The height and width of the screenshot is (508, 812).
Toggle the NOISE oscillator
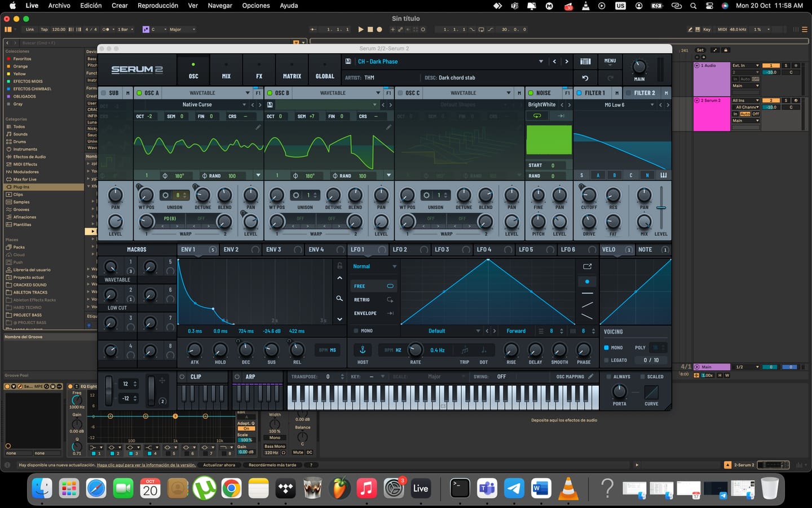click(531, 93)
